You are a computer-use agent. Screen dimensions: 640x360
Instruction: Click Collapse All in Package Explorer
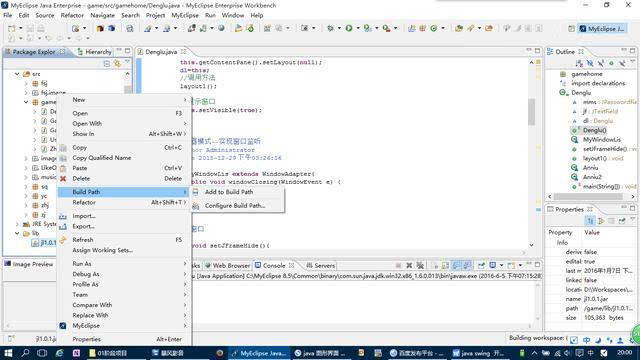[x=107, y=63]
